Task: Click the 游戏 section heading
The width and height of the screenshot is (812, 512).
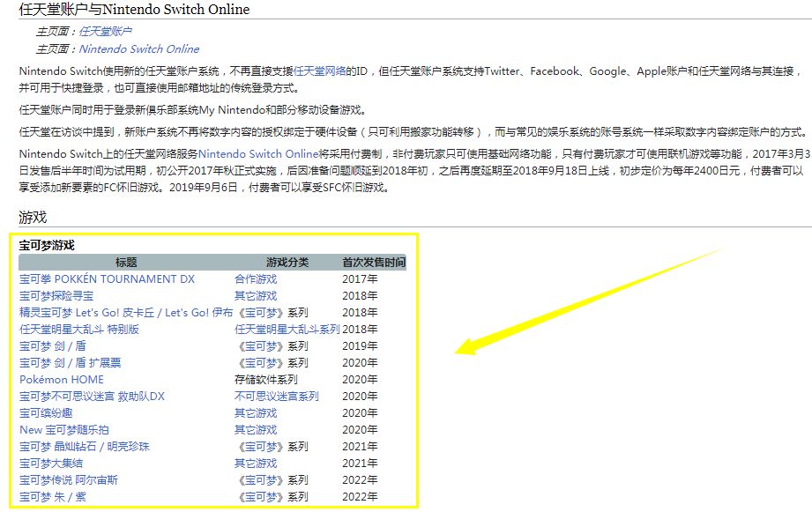Action: tap(33, 218)
